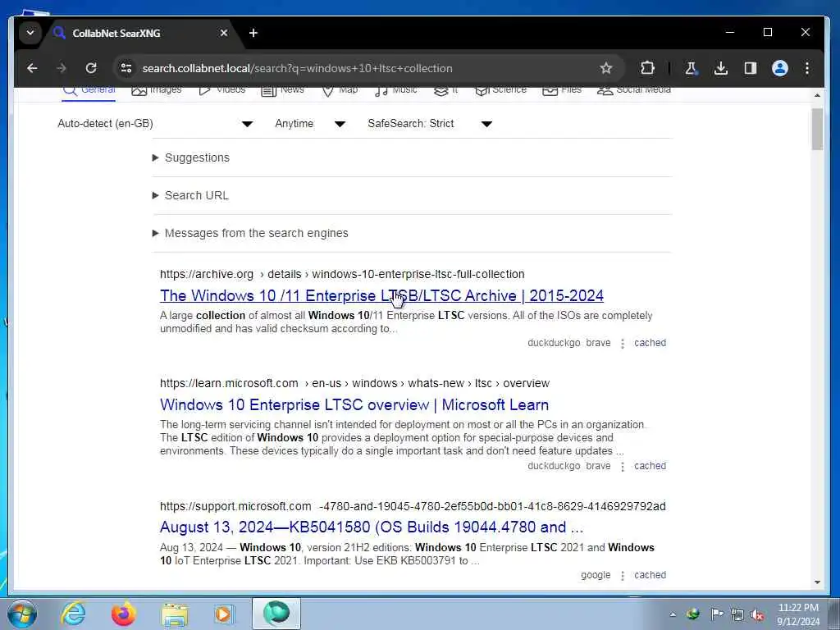Viewport: 840px width, 630px height.
Task: Click the page vertical scrollbar thumb
Action: coord(817,129)
